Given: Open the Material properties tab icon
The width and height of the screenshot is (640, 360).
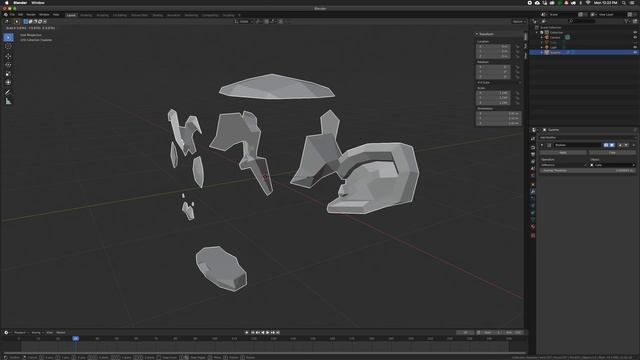Looking at the screenshot, I should [533, 227].
